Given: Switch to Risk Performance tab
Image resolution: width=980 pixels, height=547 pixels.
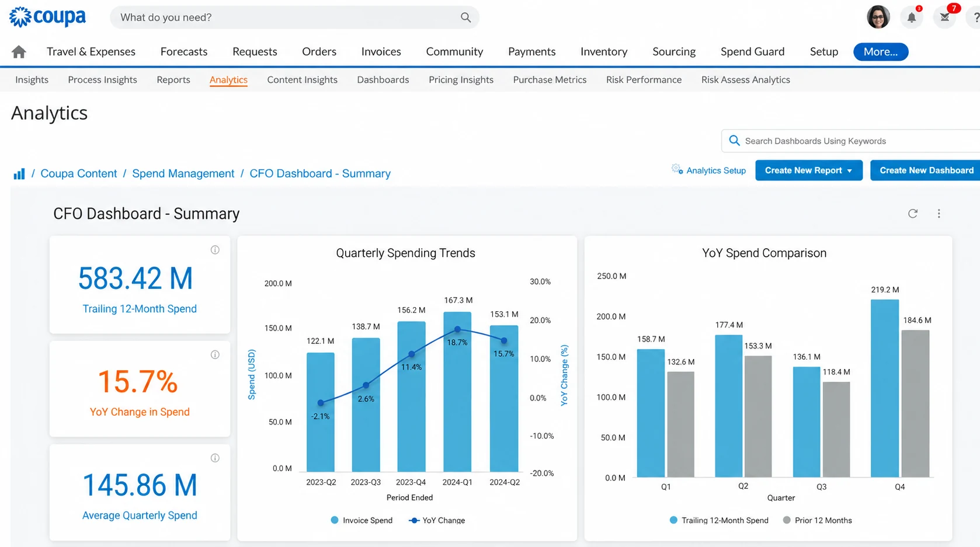Looking at the screenshot, I should pos(644,80).
